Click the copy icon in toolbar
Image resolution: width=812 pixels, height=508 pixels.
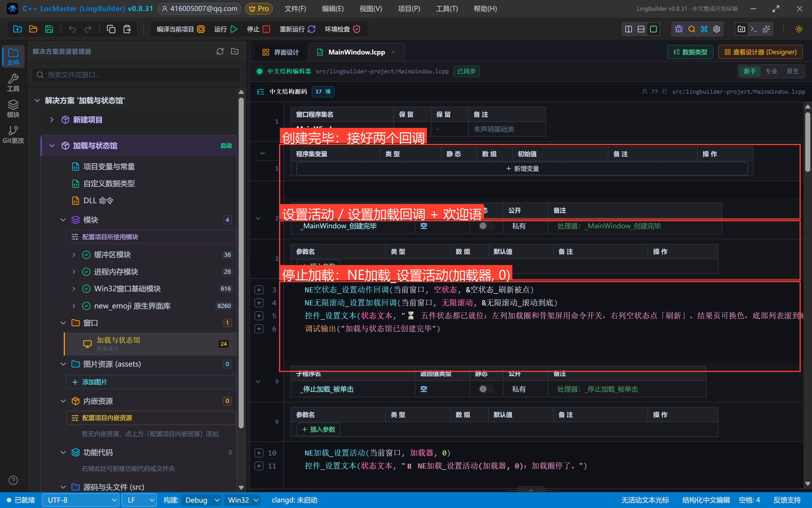[111, 29]
